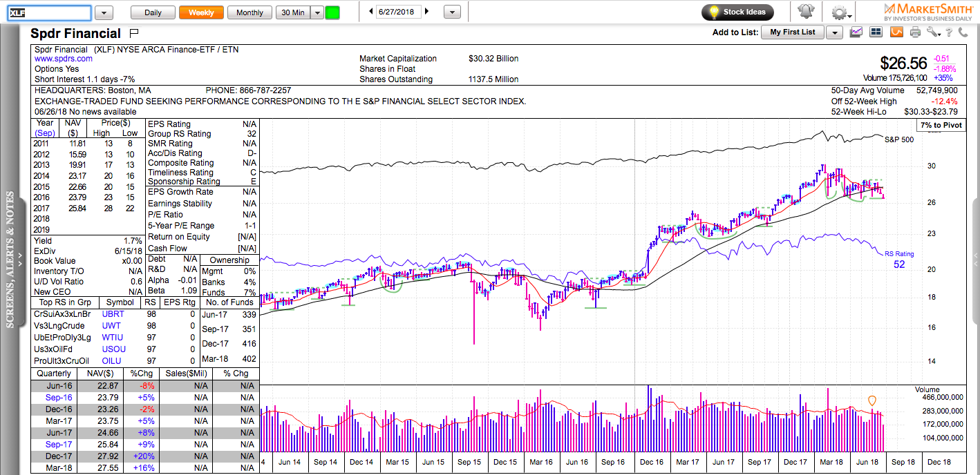The width and height of the screenshot is (980, 475).
Task: Click the 5-Year P/E Range row
Action: 202,226
